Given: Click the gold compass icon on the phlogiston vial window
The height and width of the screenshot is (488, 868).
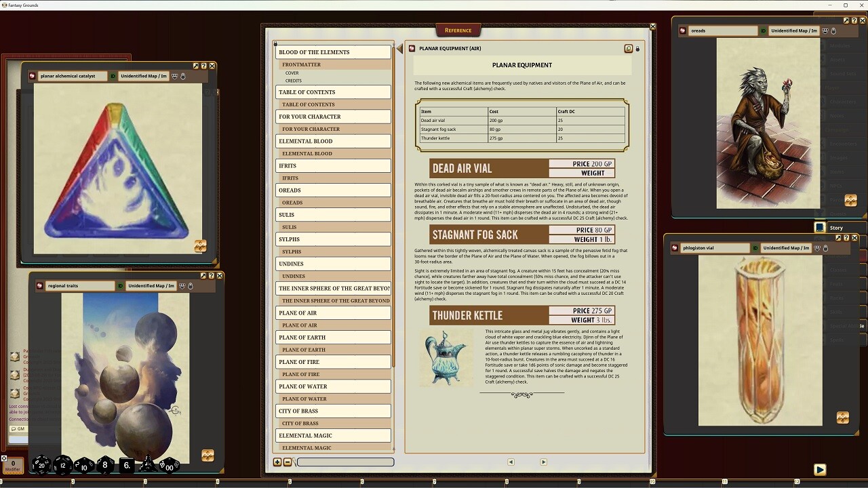Looking at the screenshot, I should point(843,418).
